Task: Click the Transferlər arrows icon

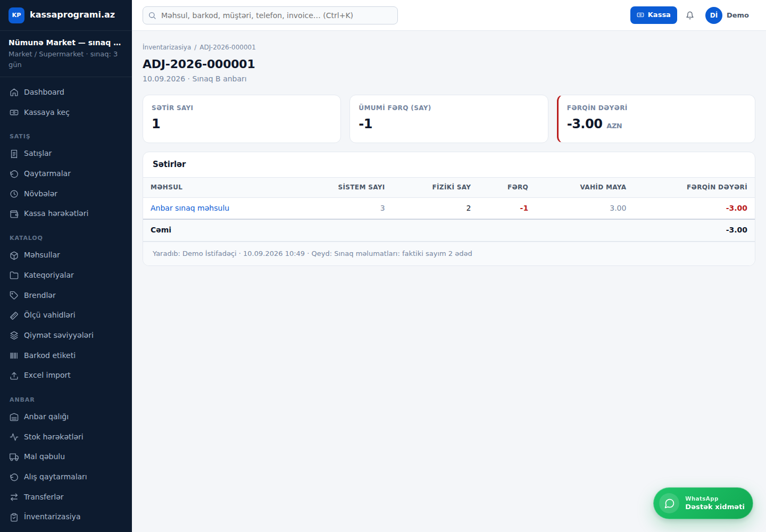Action: [14, 497]
